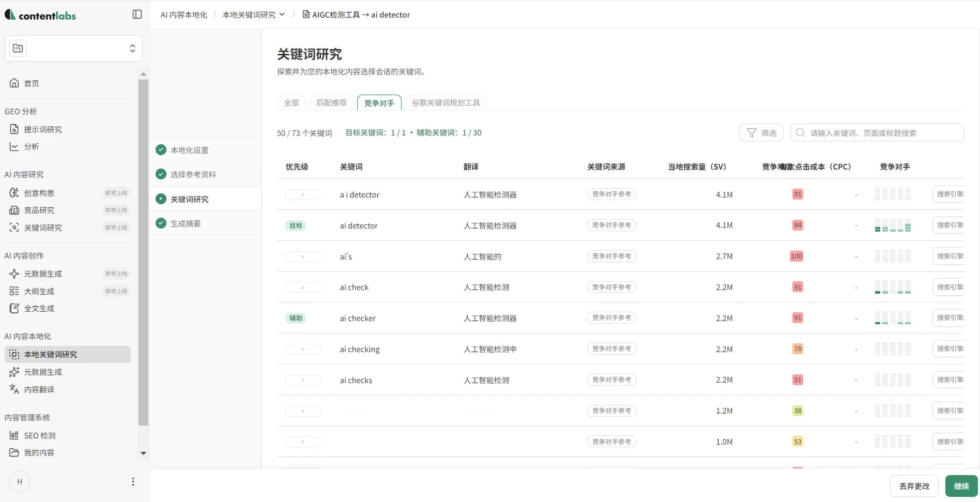The image size is (980, 502).
Task: Collapse the sidebar using the panel icon
Action: click(136, 14)
